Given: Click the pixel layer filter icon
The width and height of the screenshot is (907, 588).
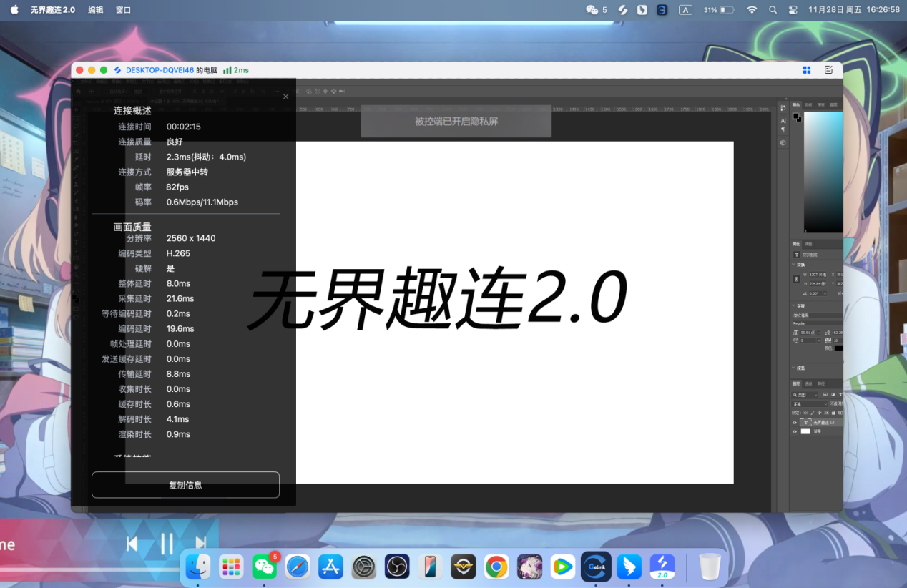Looking at the screenshot, I should click(x=825, y=395).
